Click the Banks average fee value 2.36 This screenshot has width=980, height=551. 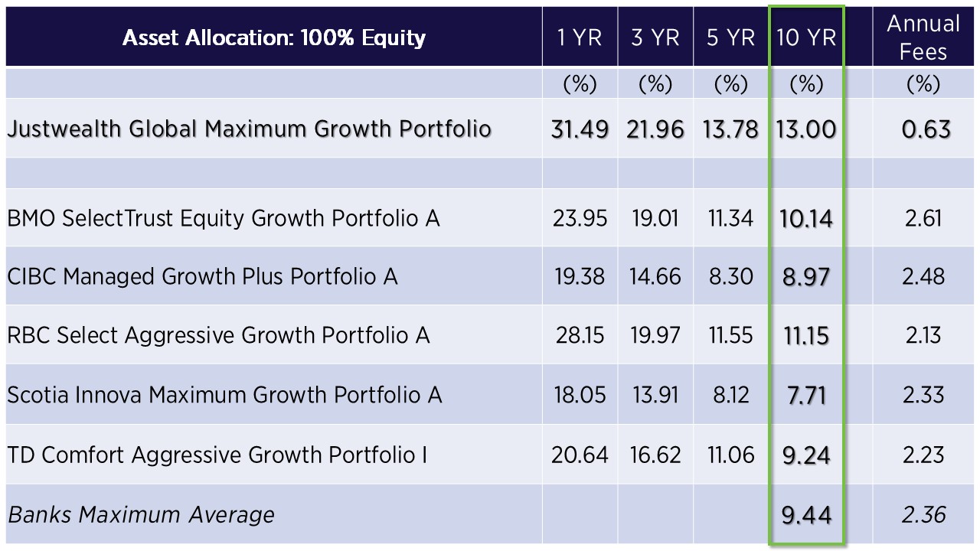click(923, 515)
